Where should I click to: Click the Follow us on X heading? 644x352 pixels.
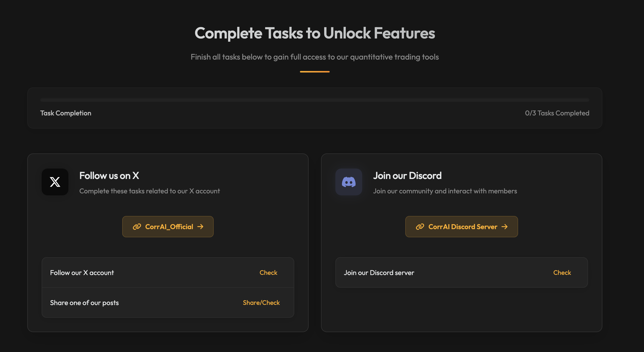pos(109,176)
